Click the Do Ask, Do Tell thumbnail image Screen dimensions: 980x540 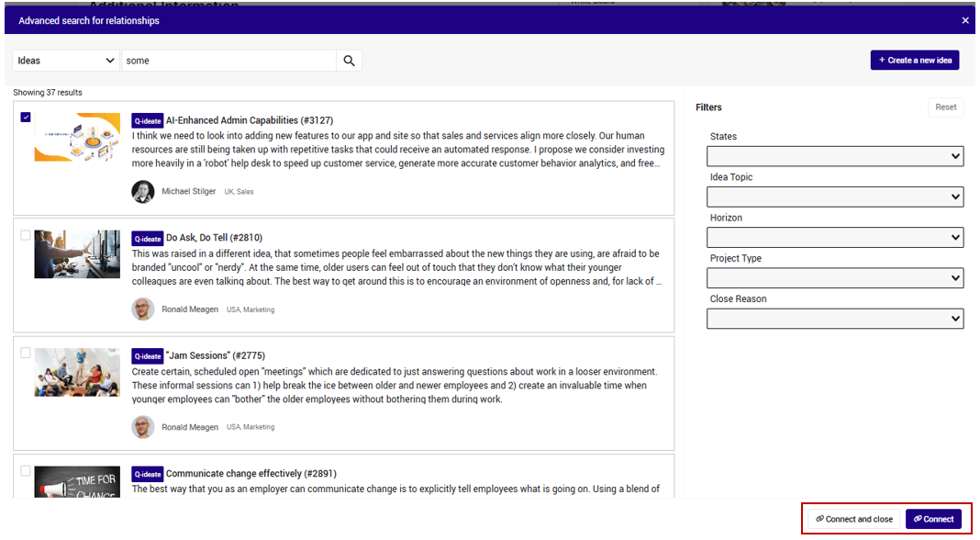(x=77, y=254)
